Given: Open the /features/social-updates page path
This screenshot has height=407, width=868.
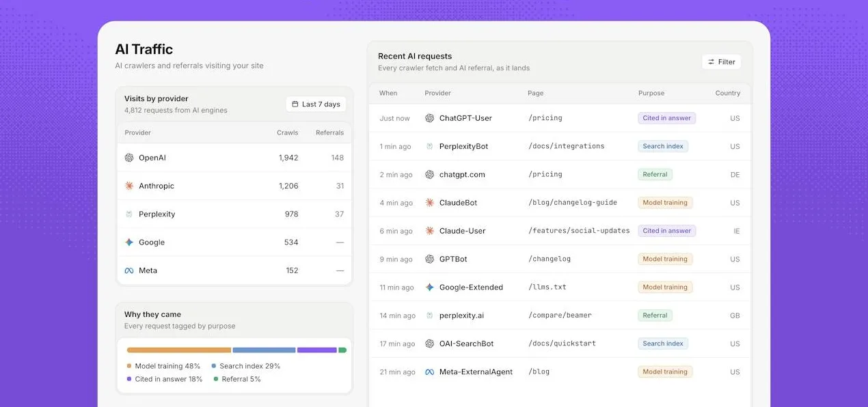Looking at the screenshot, I should (x=579, y=231).
